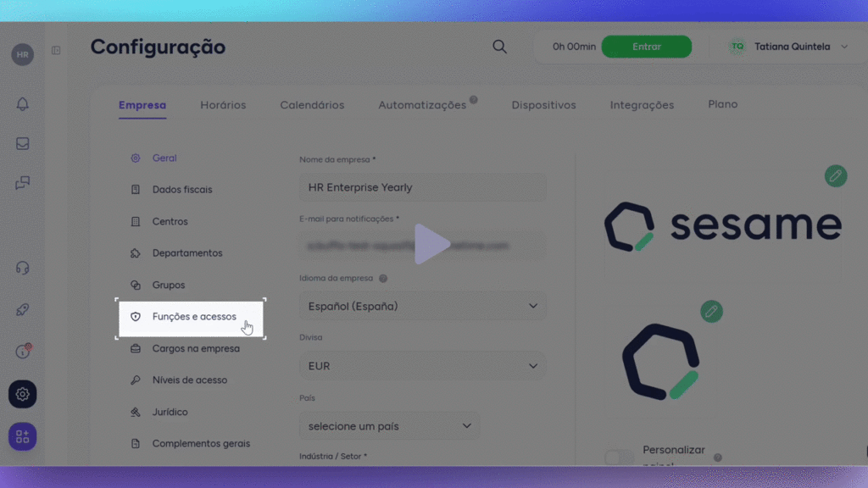Switch to the Integrações tab
This screenshot has height=488, width=868.
coord(642,105)
